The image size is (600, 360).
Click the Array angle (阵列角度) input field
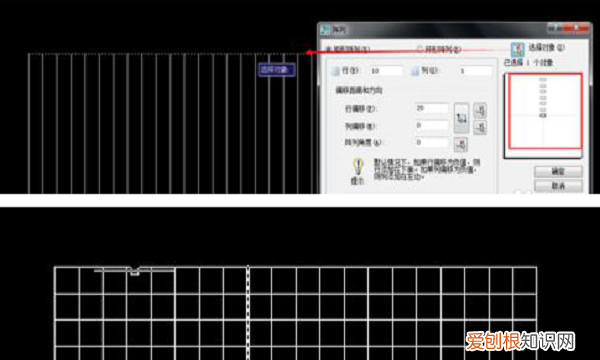432,142
